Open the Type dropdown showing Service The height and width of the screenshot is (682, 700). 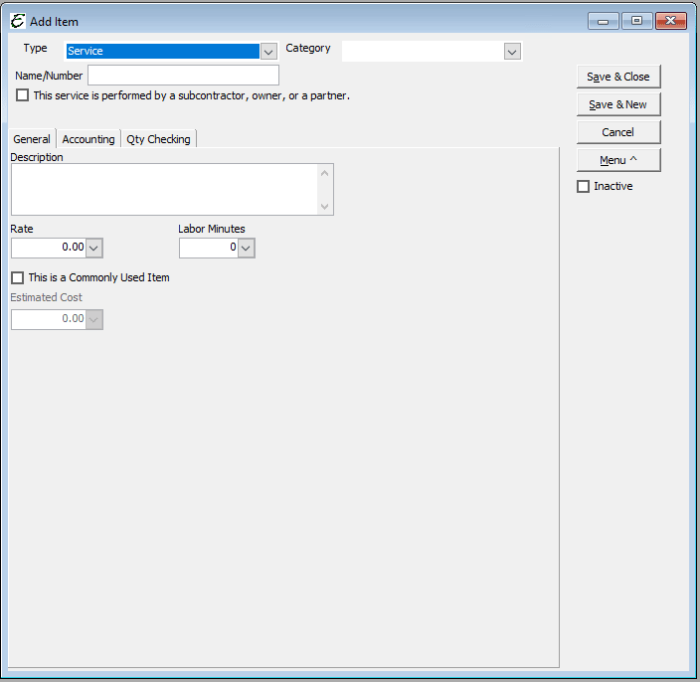point(268,51)
